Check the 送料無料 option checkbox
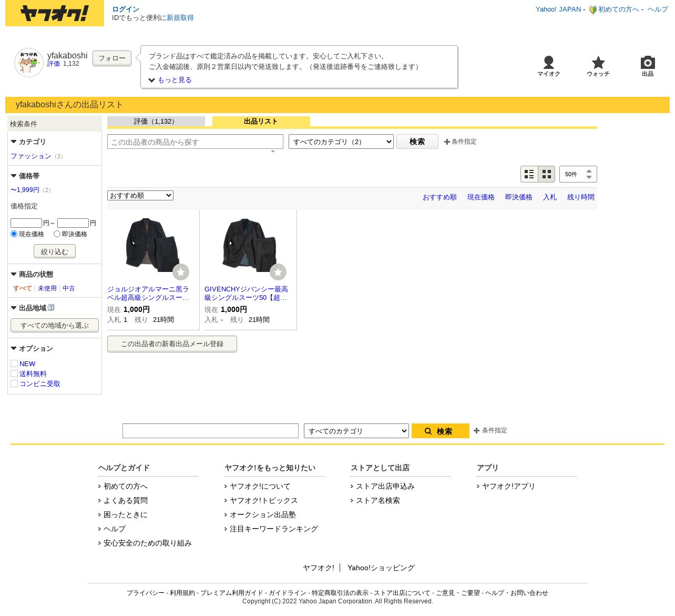 pyautogui.click(x=14, y=373)
